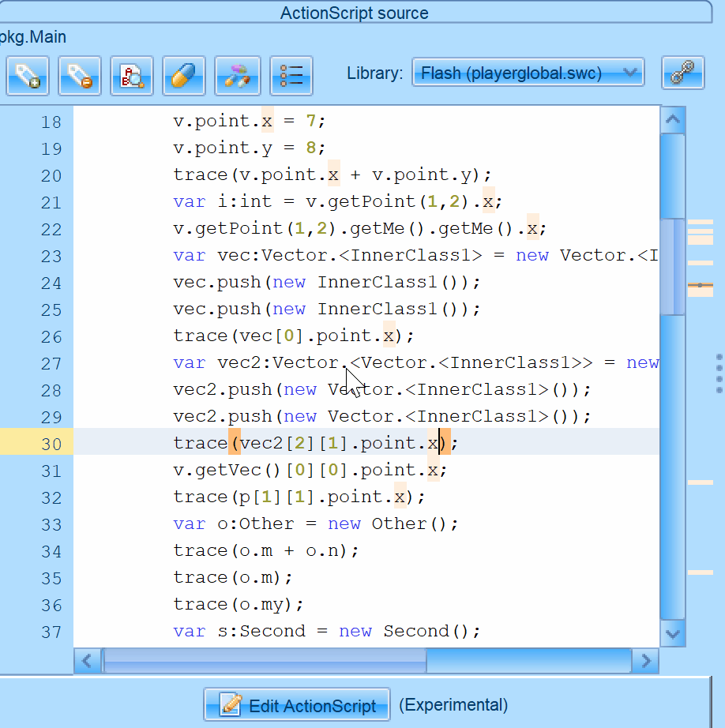Click 'trace(o.m + o.n);' line

(x=266, y=551)
